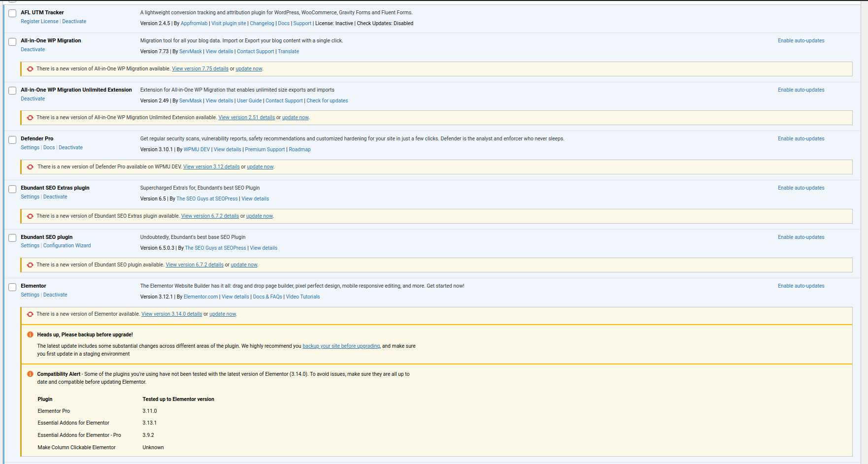This screenshot has width=868, height=464.
Task: Click update icon in Ebundant SEO Extras notice
Action: [30, 216]
